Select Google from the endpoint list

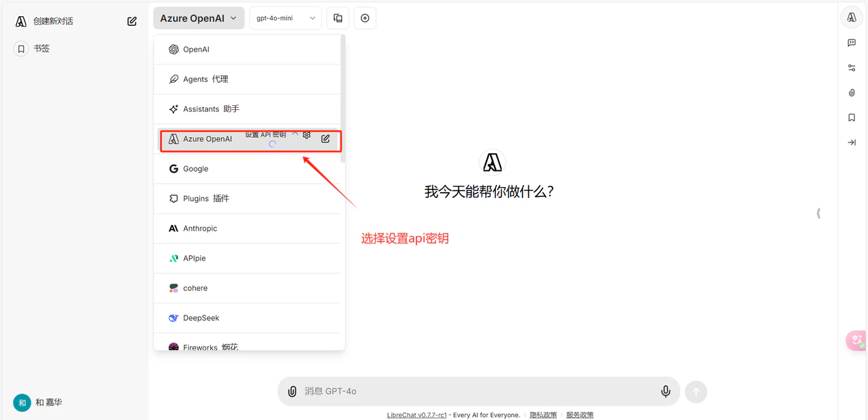[248, 169]
